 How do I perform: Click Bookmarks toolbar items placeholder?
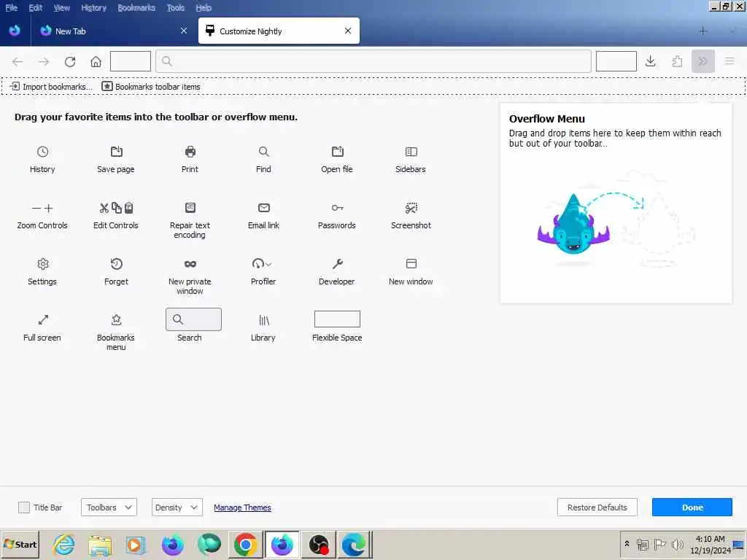click(151, 87)
